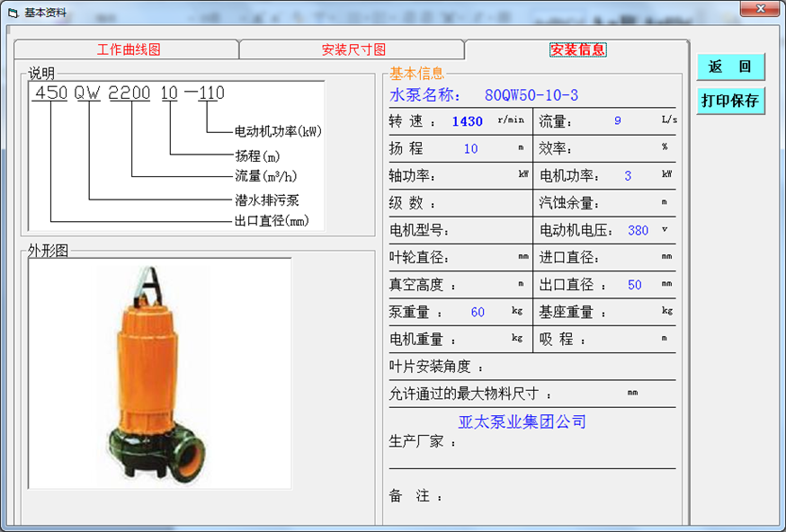The image size is (786, 532).
Task: Click the manufacturer name 亚太泵业集团公司
Action: click(522, 421)
